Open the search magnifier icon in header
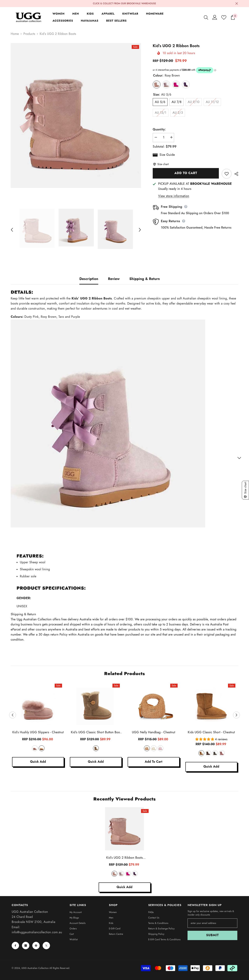Image resolution: width=249 pixels, height=980 pixels. (206, 18)
